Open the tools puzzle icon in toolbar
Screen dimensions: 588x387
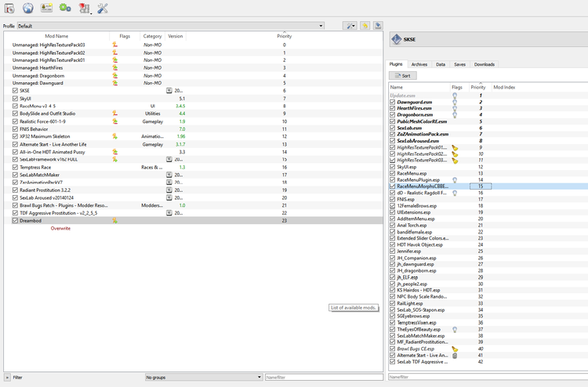coord(85,8)
